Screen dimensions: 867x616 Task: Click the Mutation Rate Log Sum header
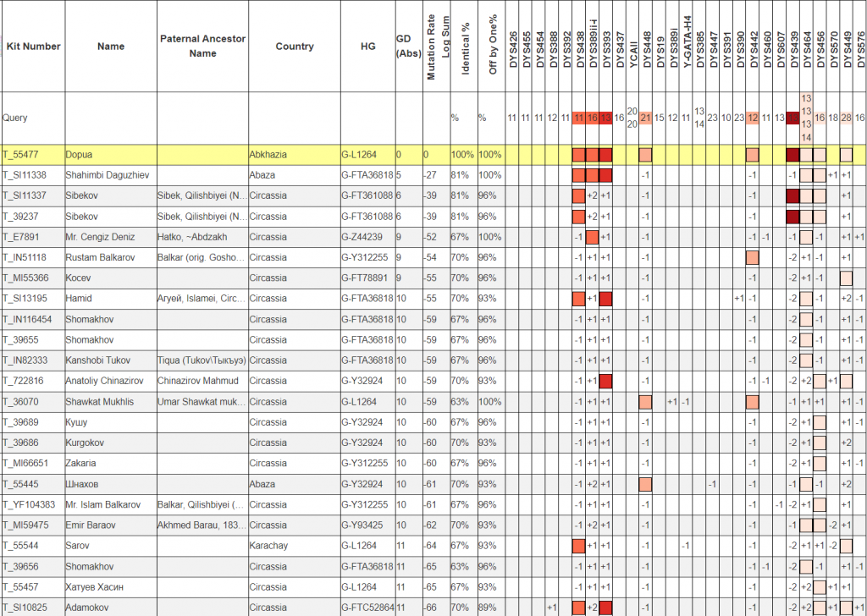(438, 47)
